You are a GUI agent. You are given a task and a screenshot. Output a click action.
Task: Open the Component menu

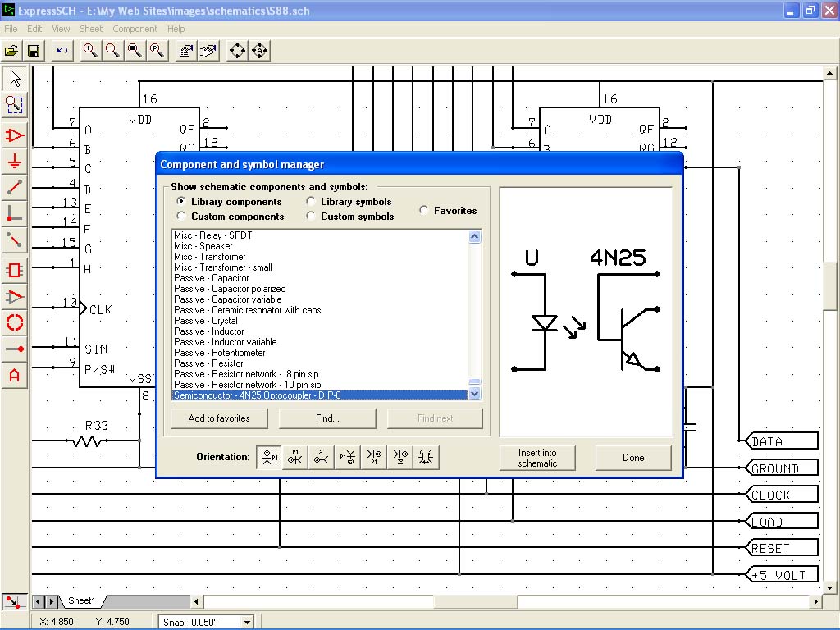135,29
